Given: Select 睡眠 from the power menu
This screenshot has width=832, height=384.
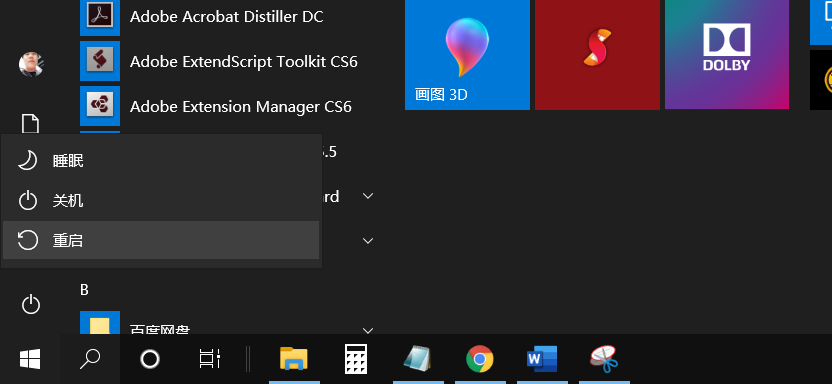Looking at the screenshot, I should [161, 160].
